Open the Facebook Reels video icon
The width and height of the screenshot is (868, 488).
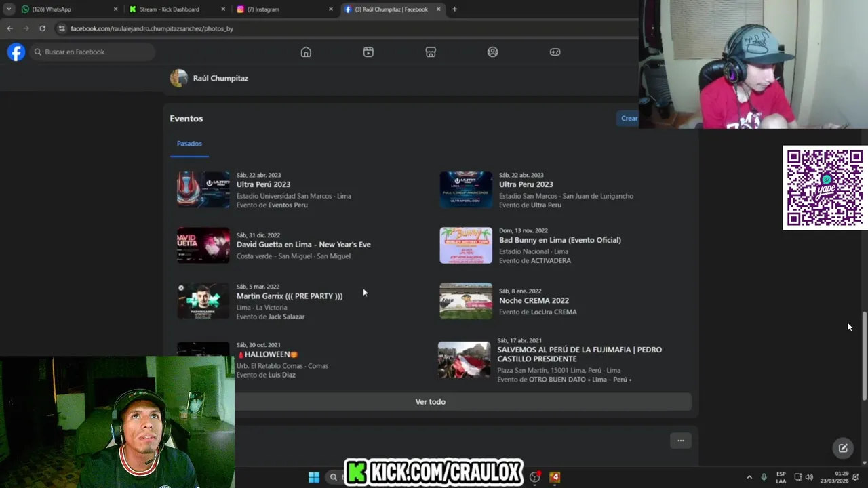point(368,52)
